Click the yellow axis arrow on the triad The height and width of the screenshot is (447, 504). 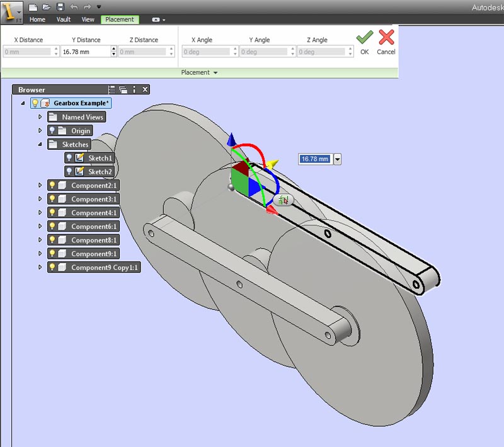273,164
